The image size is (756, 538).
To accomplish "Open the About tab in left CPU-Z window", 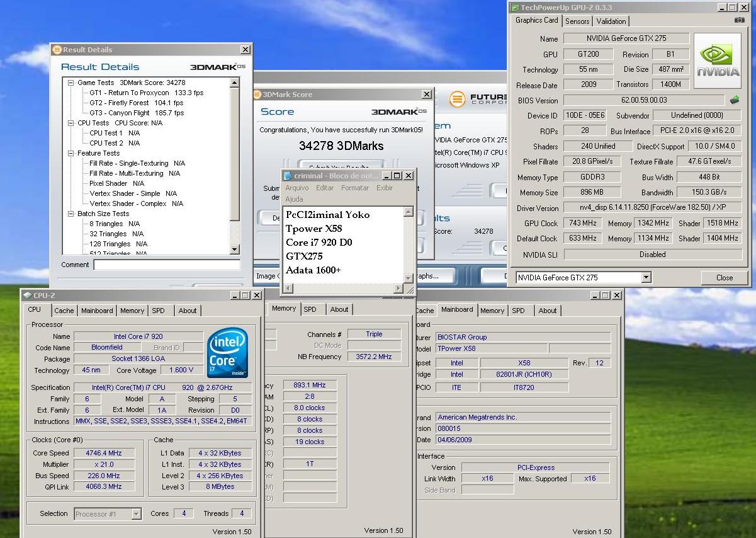I will (x=188, y=311).
